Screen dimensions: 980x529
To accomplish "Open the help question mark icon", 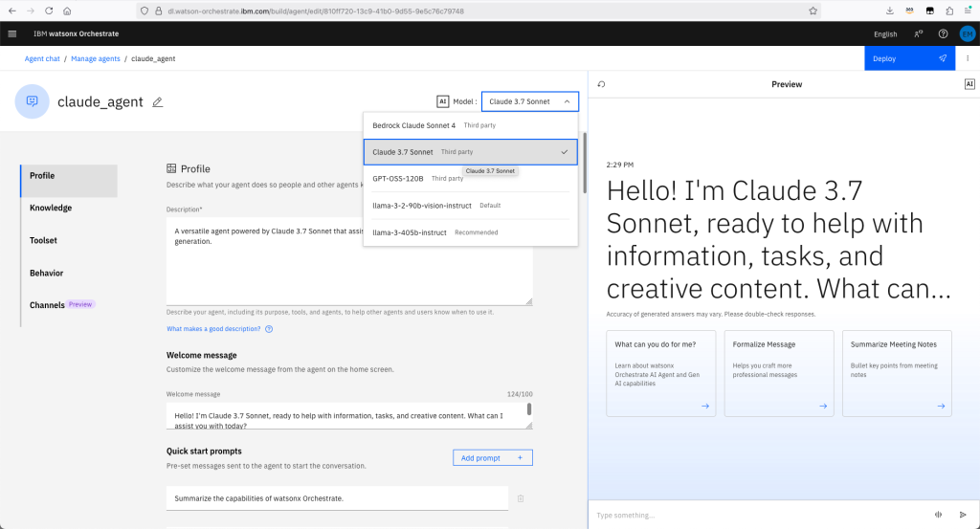I will tap(943, 33).
